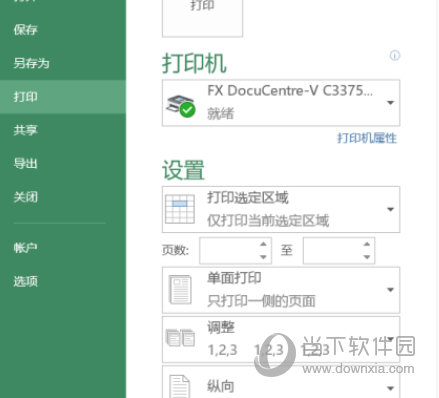
Task: Click the Settings (设置) heading
Action: click(183, 170)
